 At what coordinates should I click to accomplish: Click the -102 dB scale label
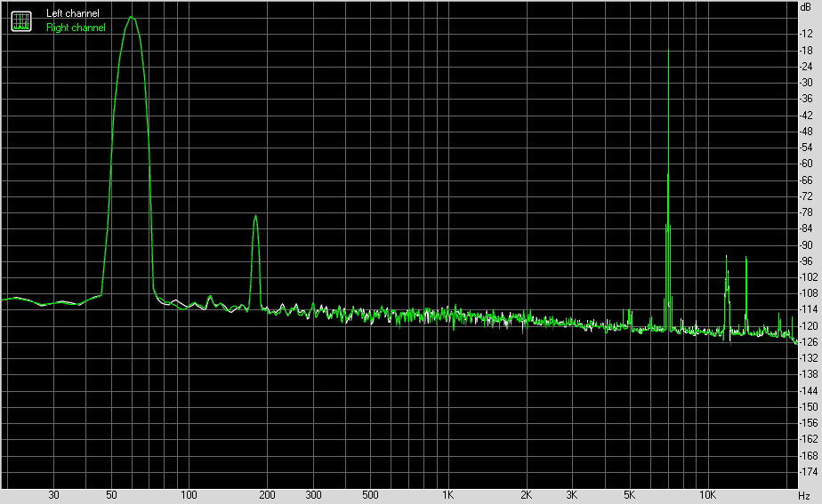point(808,277)
